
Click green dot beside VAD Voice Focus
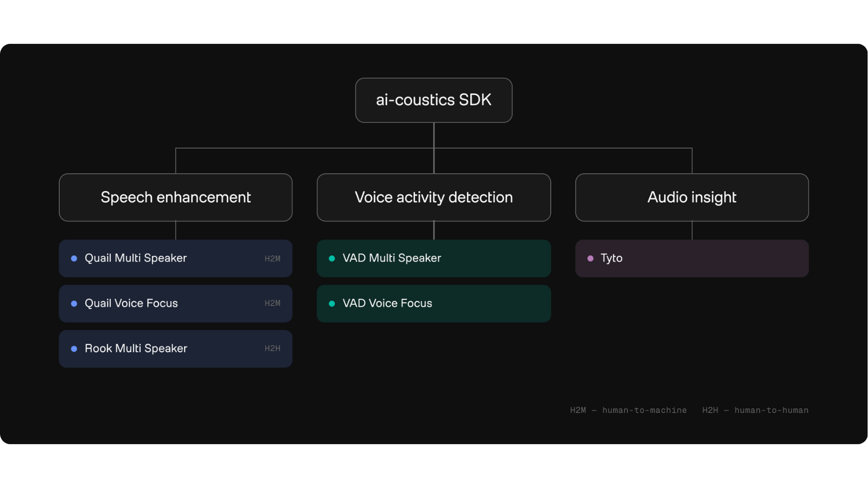coord(332,304)
